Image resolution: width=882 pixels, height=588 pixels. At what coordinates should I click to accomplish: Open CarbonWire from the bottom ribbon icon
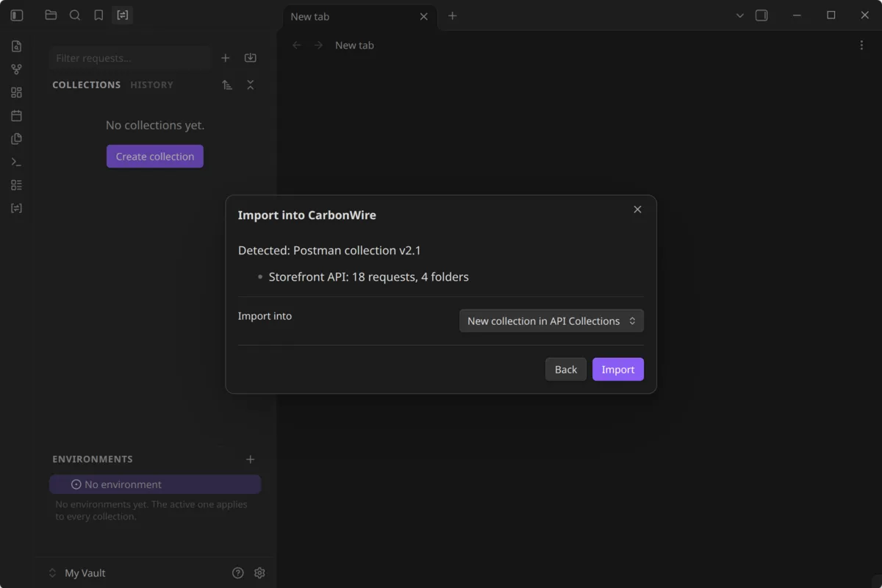point(16,208)
